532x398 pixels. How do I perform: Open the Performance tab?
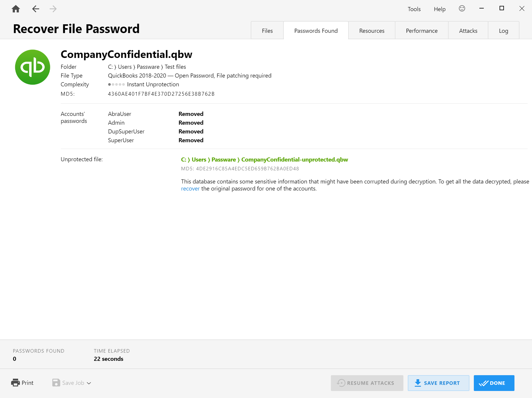click(x=422, y=30)
